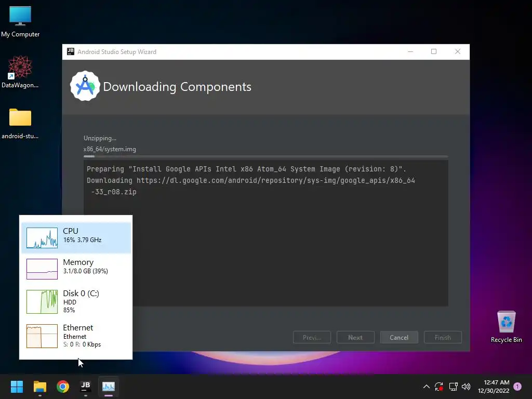
Task: Open the volume speaker tray icon
Action: point(466,387)
